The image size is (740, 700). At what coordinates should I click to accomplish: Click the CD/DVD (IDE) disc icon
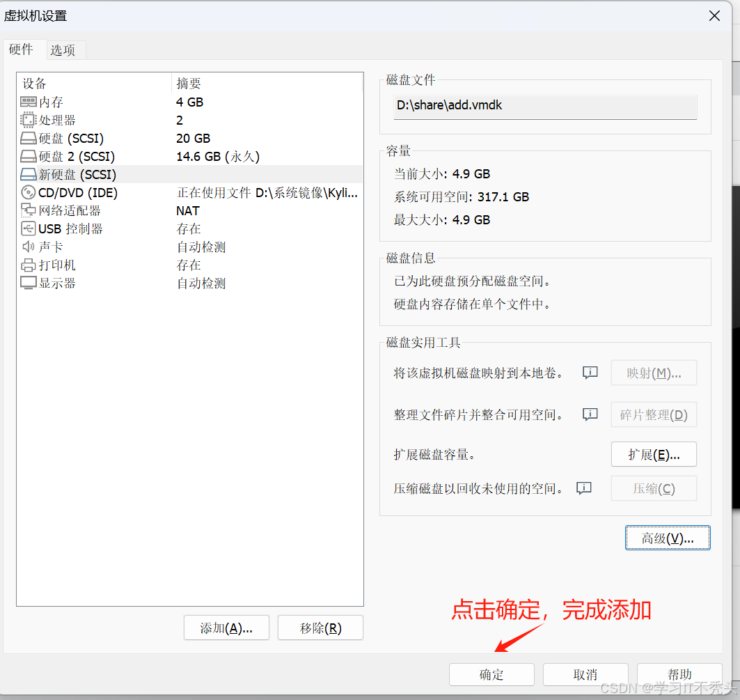pos(29,193)
